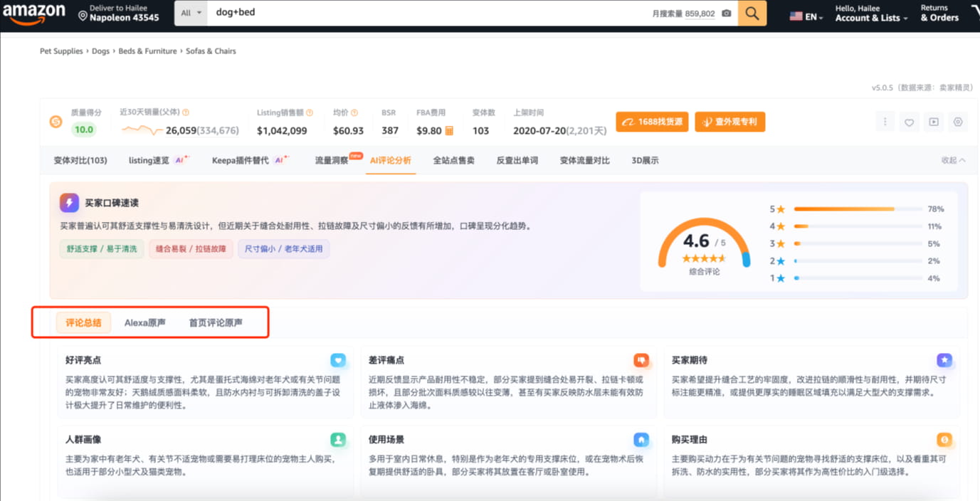Viewport: 980px width, 501px height.
Task: Open Sofas & Chairs breadcrumb
Action: coord(211,51)
